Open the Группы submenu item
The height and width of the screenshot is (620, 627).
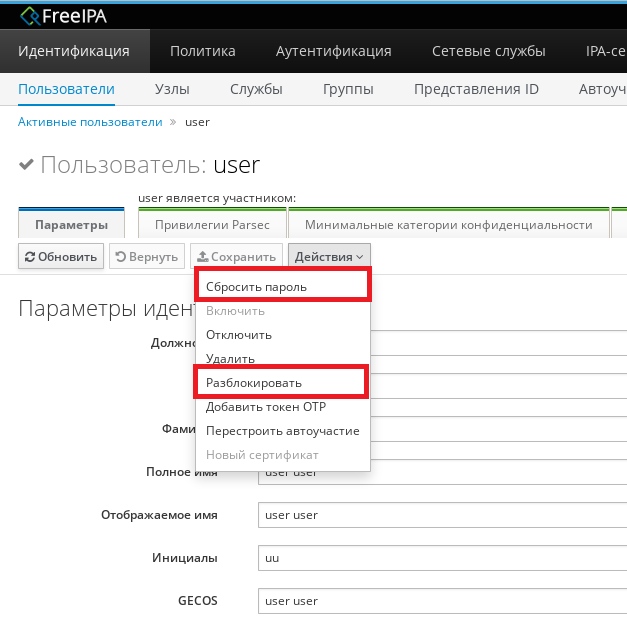pos(348,89)
